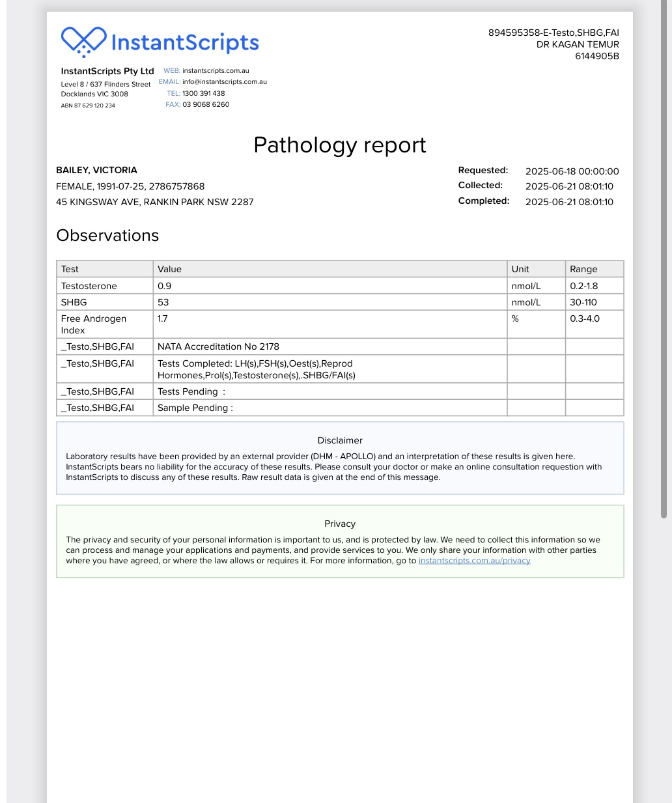Click the Test column header
The image size is (672, 803).
click(70, 269)
